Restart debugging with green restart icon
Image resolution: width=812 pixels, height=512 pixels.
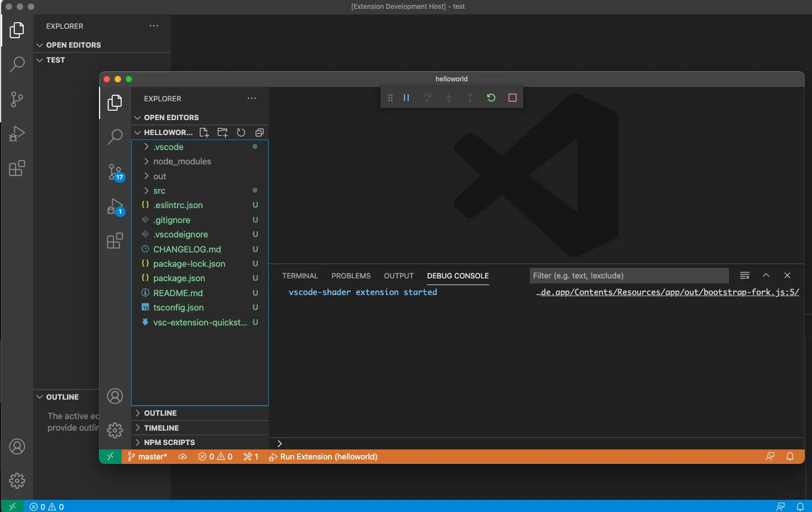click(491, 98)
